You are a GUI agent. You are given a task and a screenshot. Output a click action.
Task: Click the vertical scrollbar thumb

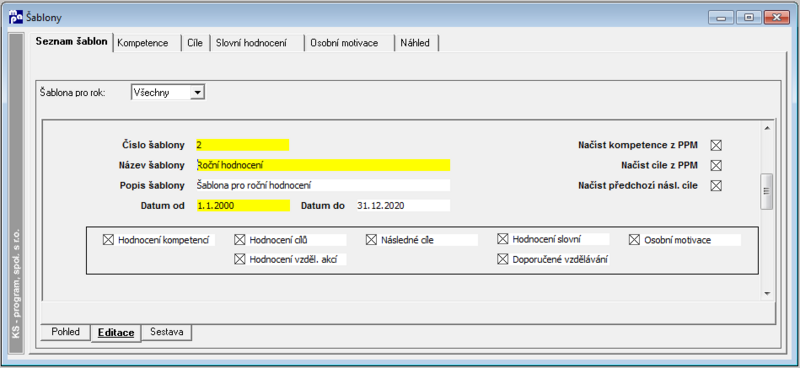pos(767,191)
